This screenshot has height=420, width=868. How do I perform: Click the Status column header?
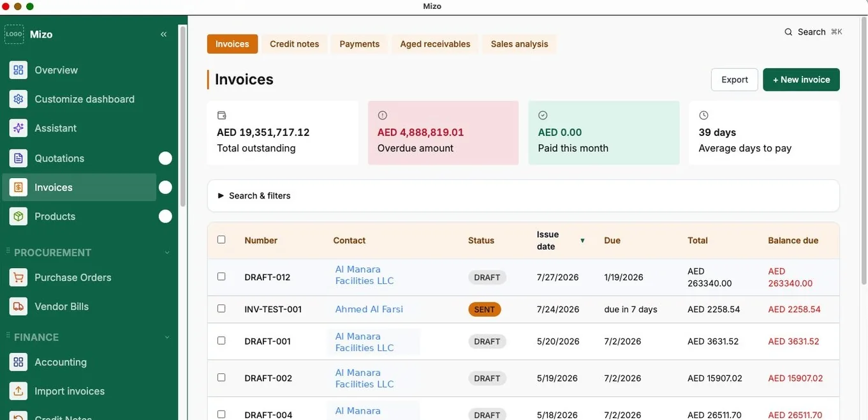[x=481, y=241]
